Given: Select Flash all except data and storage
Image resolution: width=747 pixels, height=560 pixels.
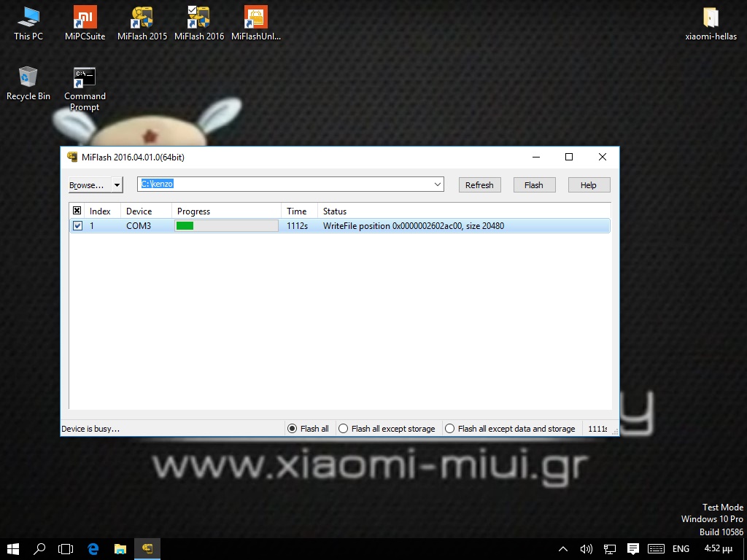Looking at the screenshot, I should click(x=450, y=429).
